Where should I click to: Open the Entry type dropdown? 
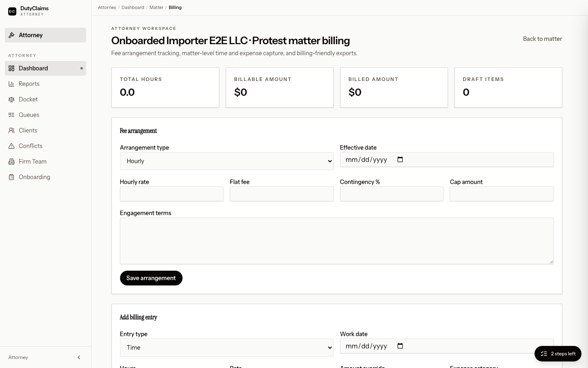[x=227, y=348]
